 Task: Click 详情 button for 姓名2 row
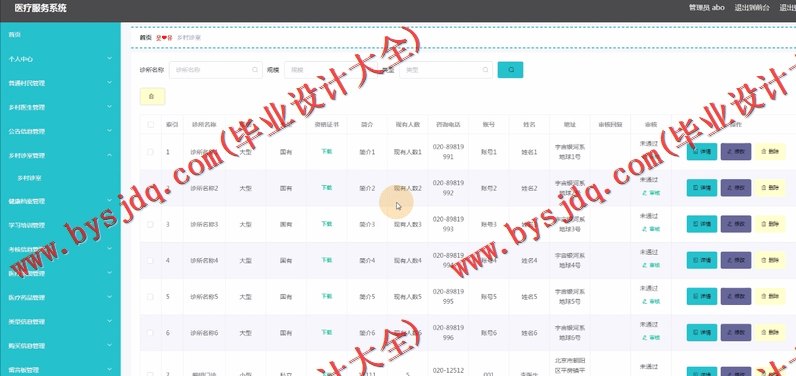click(x=702, y=188)
